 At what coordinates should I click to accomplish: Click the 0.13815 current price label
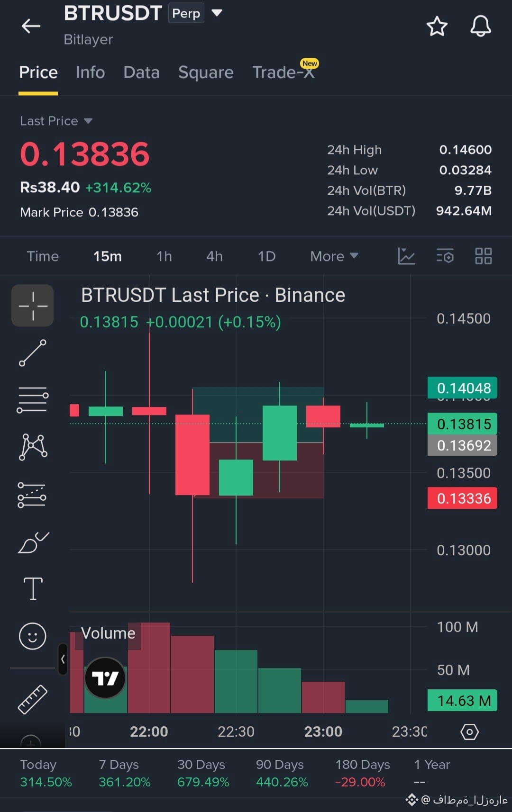(x=462, y=424)
